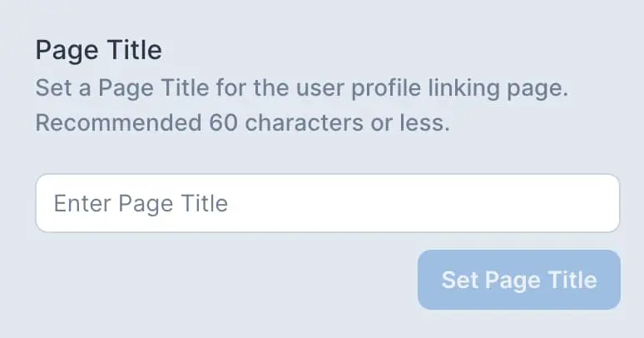The width and height of the screenshot is (644, 338).
Task: Click the word "Recommended" in the hint text
Action: coord(116,123)
